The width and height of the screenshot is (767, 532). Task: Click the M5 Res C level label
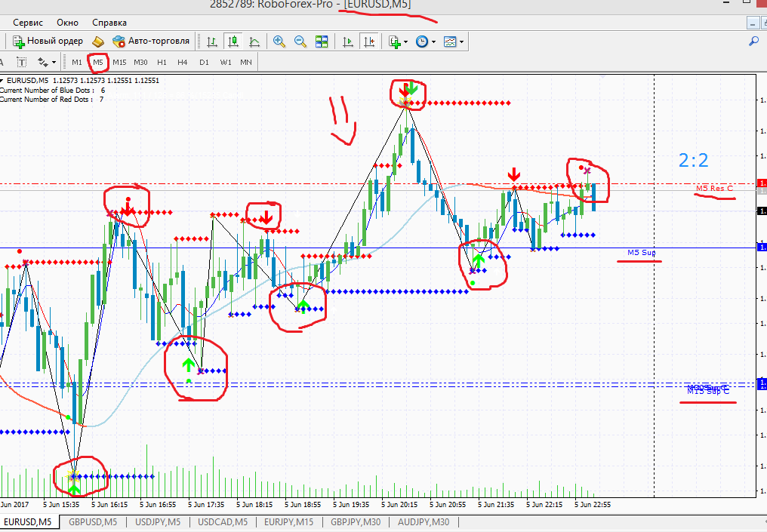pyautogui.click(x=715, y=188)
